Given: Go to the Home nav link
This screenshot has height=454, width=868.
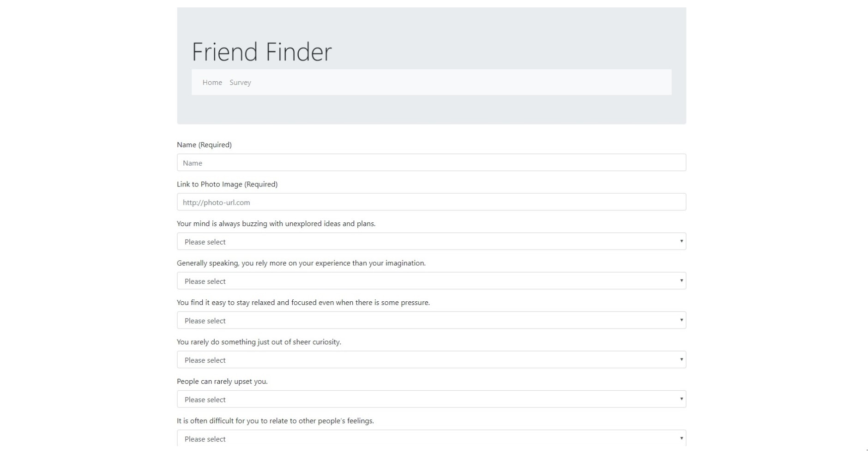Looking at the screenshot, I should [x=212, y=83].
